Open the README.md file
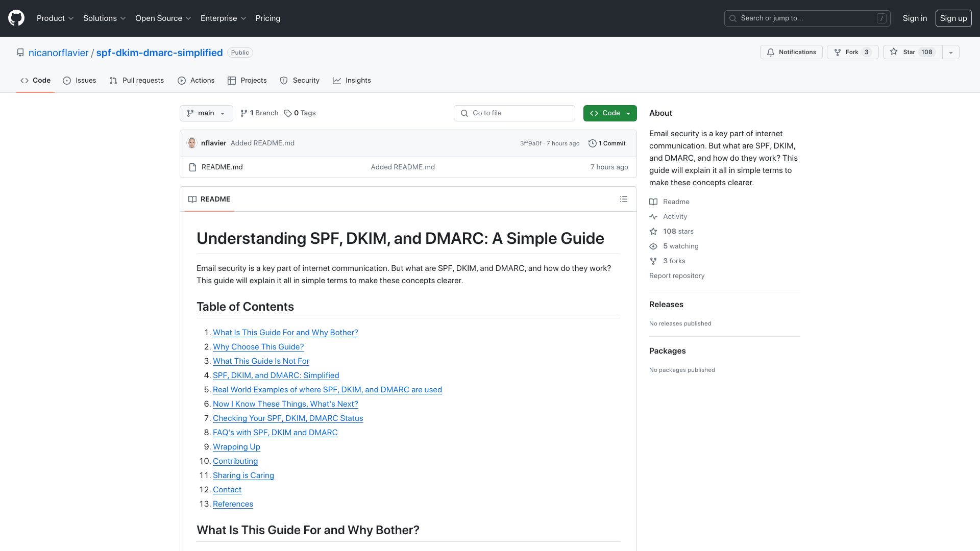Image resolution: width=980 pixels, height=551 pixels. click(x=222, y=167)
